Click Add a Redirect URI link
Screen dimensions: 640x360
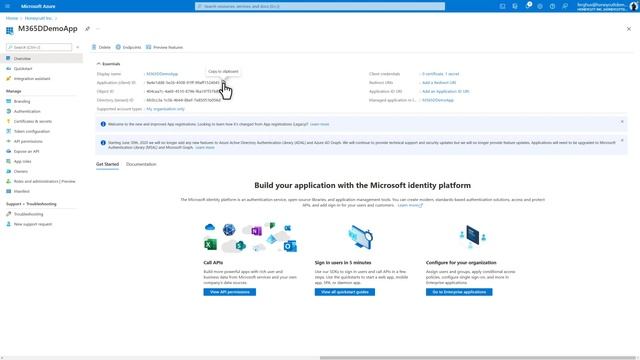(439, 82)
